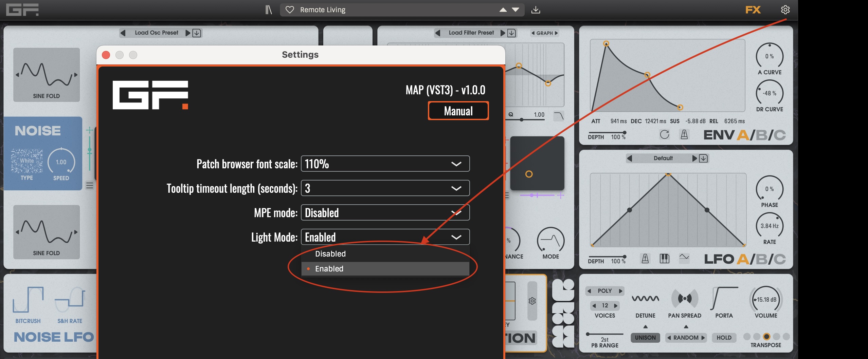The width and height of the screenshot is (868, 359).
Task: Click the LFO PHASE knob
Action: click(770, 189)
